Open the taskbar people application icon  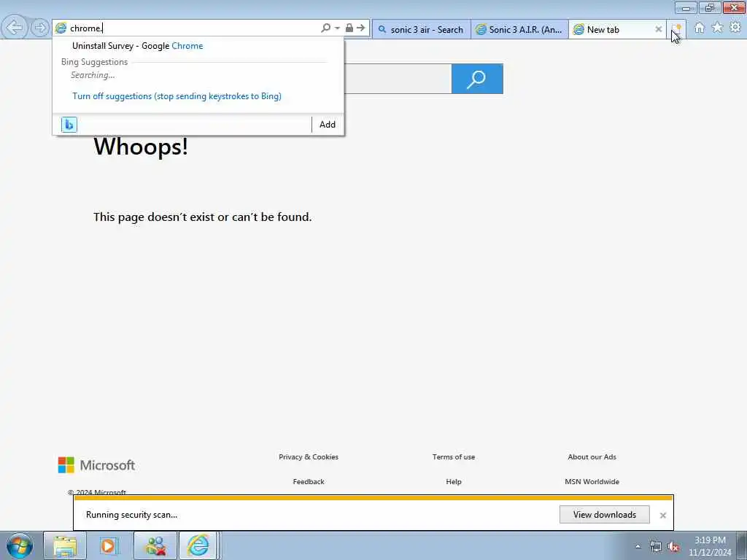click(x=155, y=545)
